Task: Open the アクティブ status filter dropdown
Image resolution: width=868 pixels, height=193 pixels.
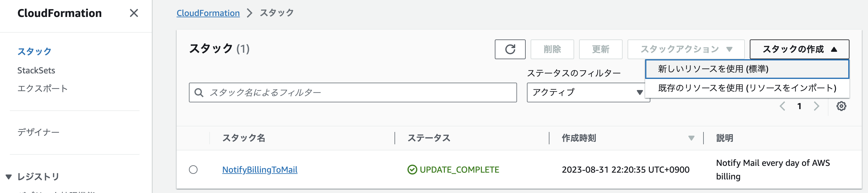Action: click(588, 92)
